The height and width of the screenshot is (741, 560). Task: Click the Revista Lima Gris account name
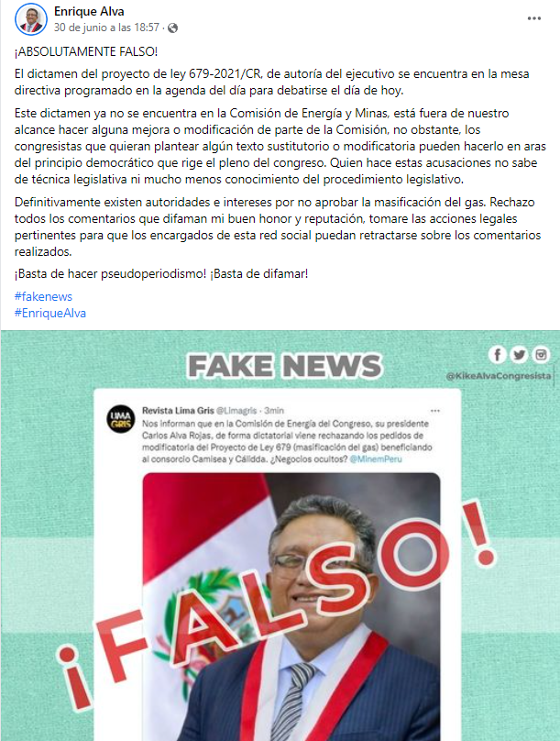(x=178, y=410)
